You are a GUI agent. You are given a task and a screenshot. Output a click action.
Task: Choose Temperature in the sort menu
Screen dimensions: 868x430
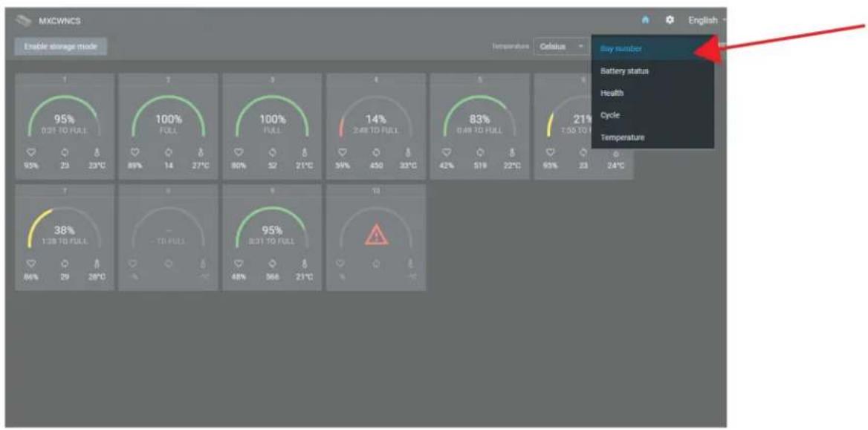point(652,137)
